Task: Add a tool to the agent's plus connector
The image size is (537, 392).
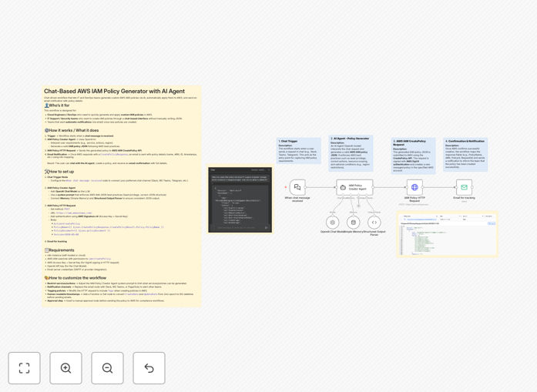Action: (358, 206)
